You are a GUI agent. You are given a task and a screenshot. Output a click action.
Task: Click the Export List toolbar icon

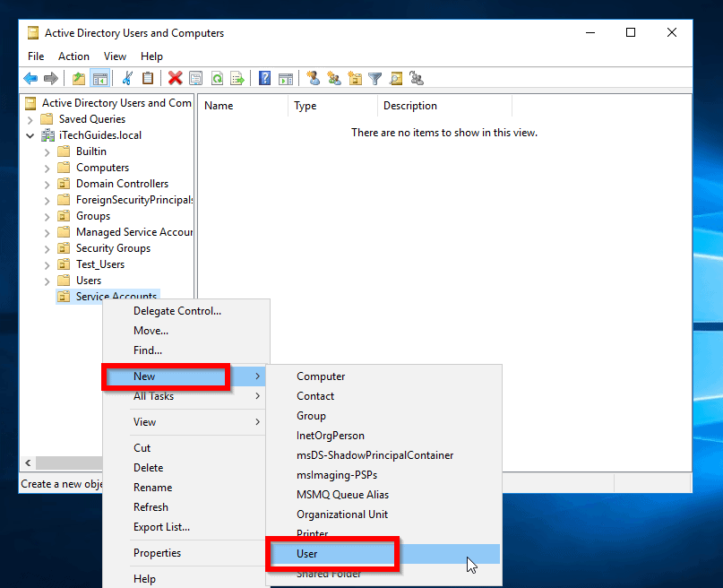[237, 78]
